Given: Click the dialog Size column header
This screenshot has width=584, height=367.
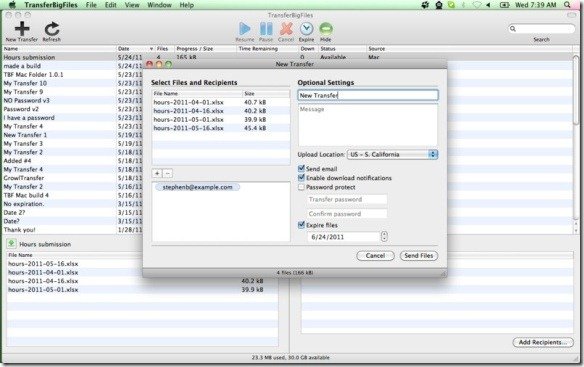Looking at the screenshot, I should click(x=266, y=94).
